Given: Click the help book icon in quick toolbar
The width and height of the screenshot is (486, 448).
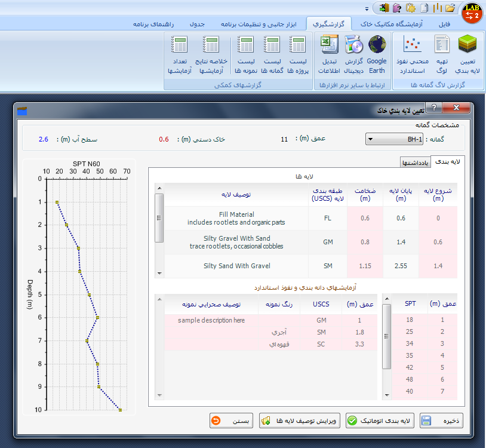Looking at the screenshot, I should [x=397, y=8].
